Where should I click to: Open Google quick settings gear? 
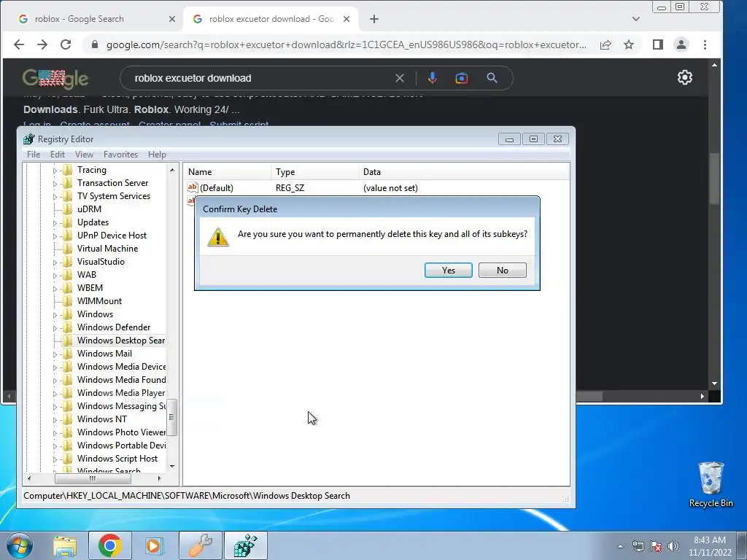tap(684, 77)
